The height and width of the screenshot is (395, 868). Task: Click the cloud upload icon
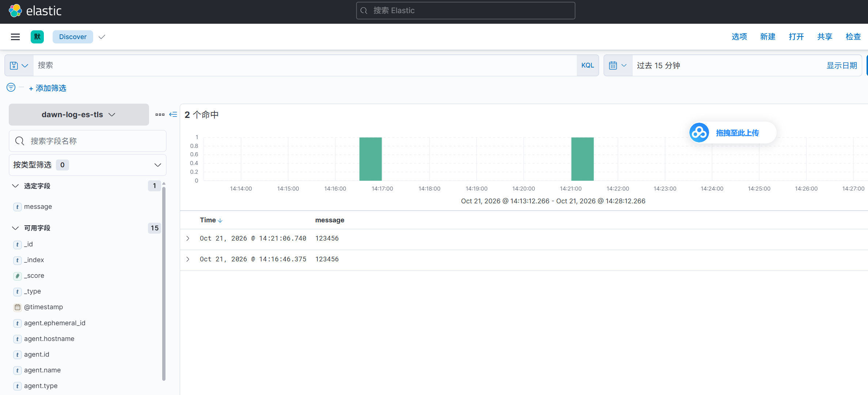pyautogui.click(x=699, y=133)
